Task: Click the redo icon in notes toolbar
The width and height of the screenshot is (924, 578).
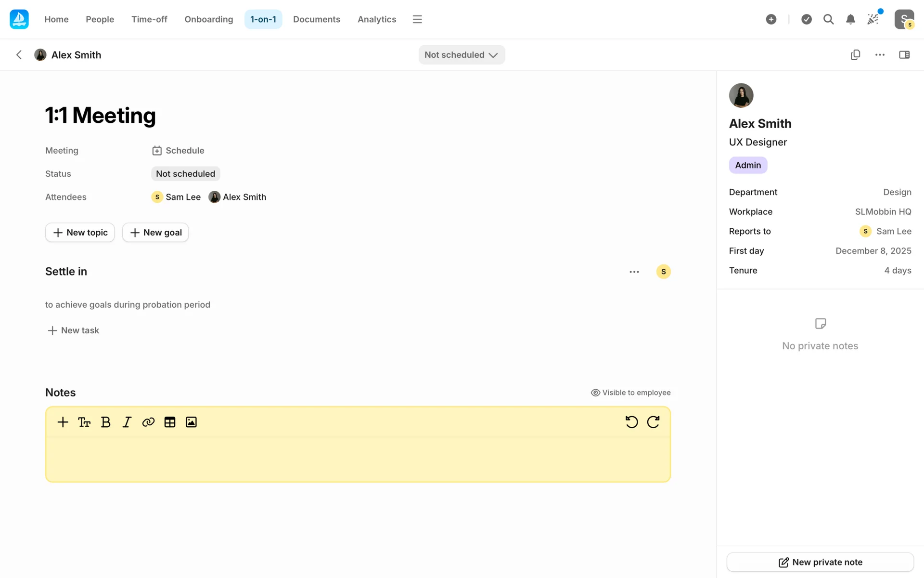Action: pyautogui.click(x=653, y=422)
